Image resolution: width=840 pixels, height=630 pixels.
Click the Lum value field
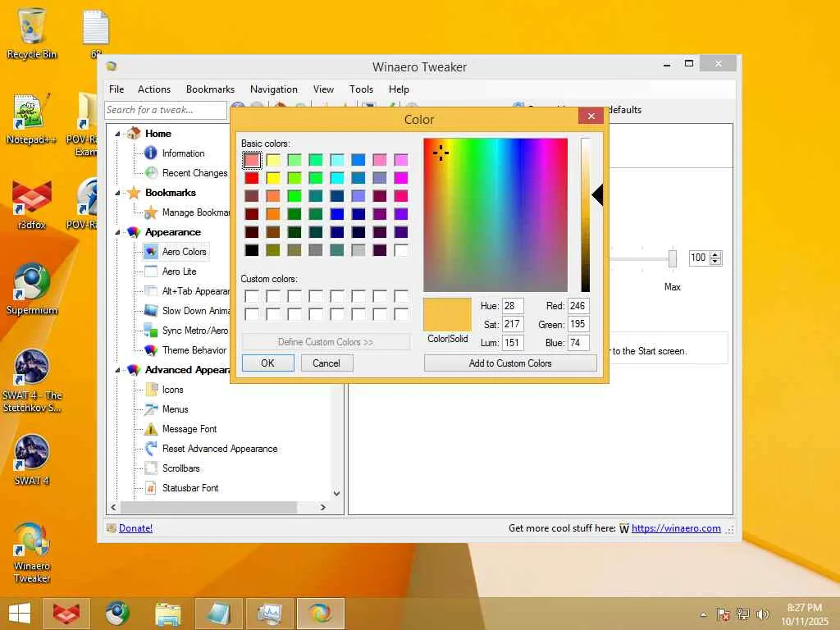click(x=513, y=343)
